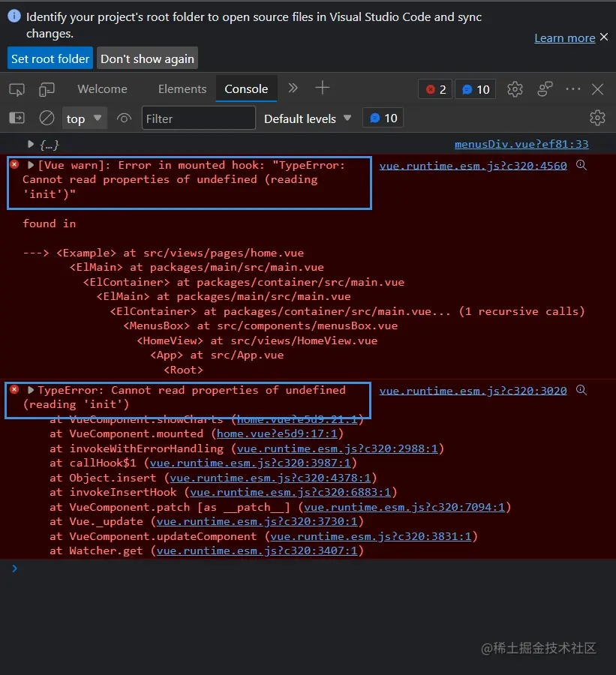The height and width of the screenshot is (675, 616).
Task: Click the inspect element picker icon
Action: click(17, 89)
